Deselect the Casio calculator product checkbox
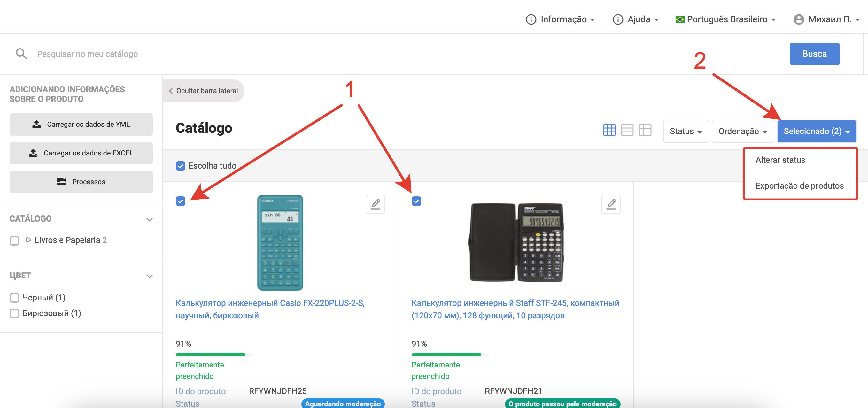The height and width of the screenshot is (408, 868). 180,201
